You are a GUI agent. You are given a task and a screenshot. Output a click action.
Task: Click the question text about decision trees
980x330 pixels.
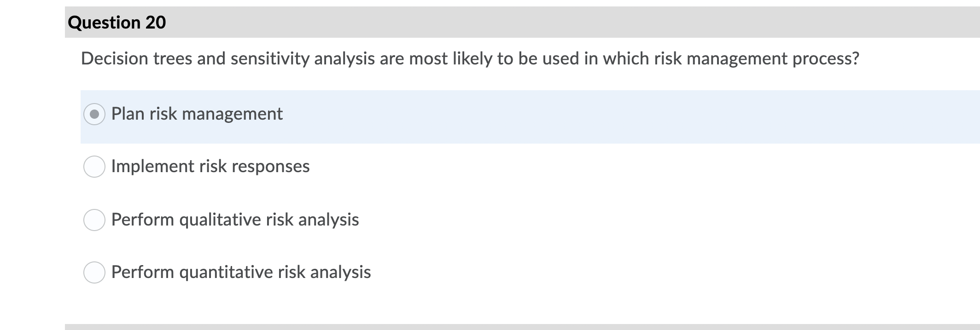470,58
